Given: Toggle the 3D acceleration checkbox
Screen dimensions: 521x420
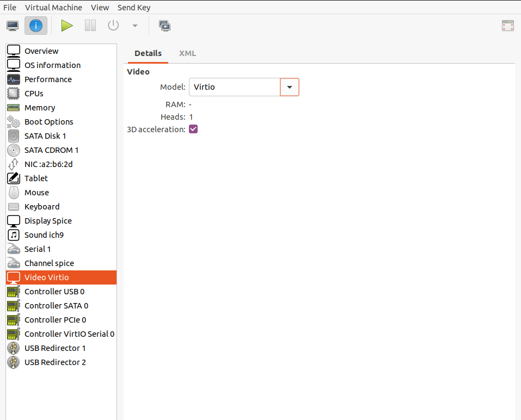Looking at the screenshot, I should (x=193, y=129).
